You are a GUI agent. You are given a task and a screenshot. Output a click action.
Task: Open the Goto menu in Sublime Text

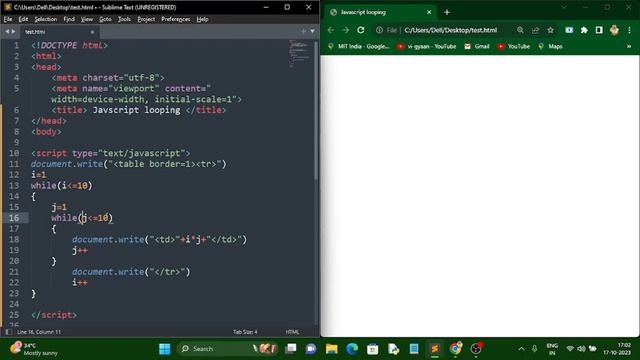[105, 19]
